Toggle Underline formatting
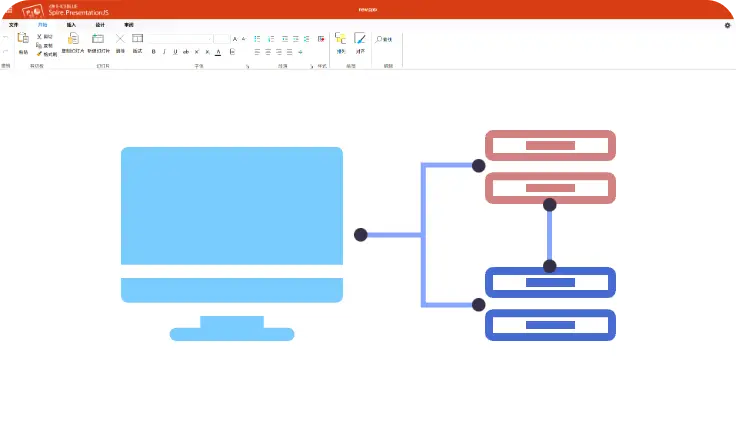This screenshot has width=736, height=424. click(x=175, y=52)
